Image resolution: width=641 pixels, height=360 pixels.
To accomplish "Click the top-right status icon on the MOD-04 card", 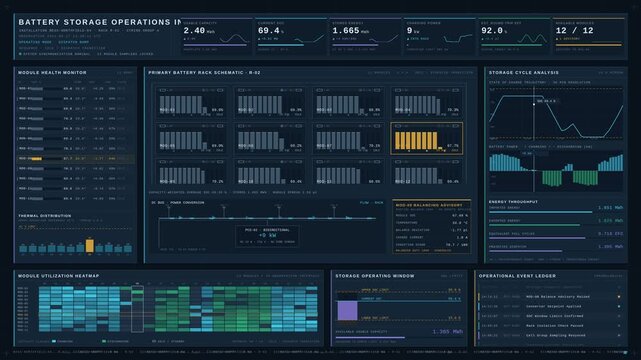I will (x=455, y=90).
